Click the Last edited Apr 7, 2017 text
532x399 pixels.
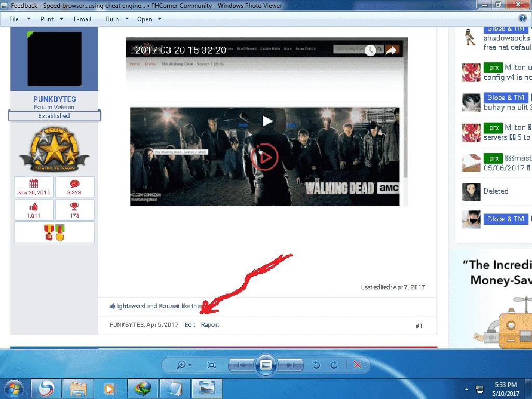[x=393, y=287]
